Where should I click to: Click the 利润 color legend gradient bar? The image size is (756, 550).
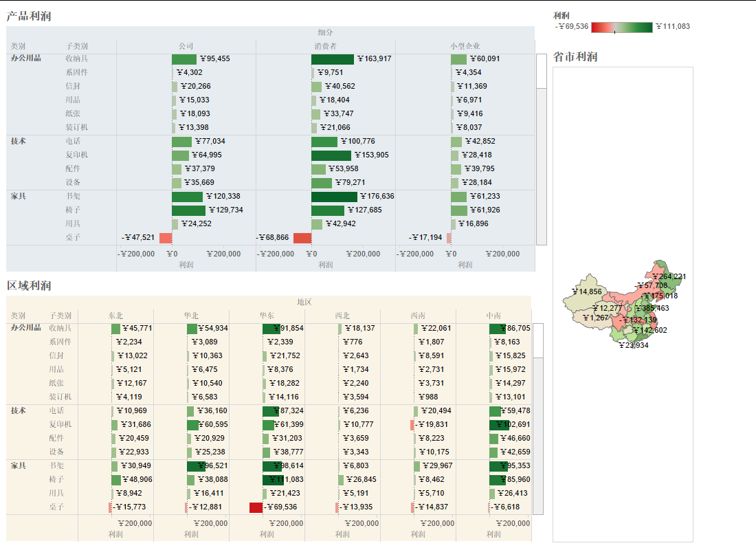click(x=621, y=27)
